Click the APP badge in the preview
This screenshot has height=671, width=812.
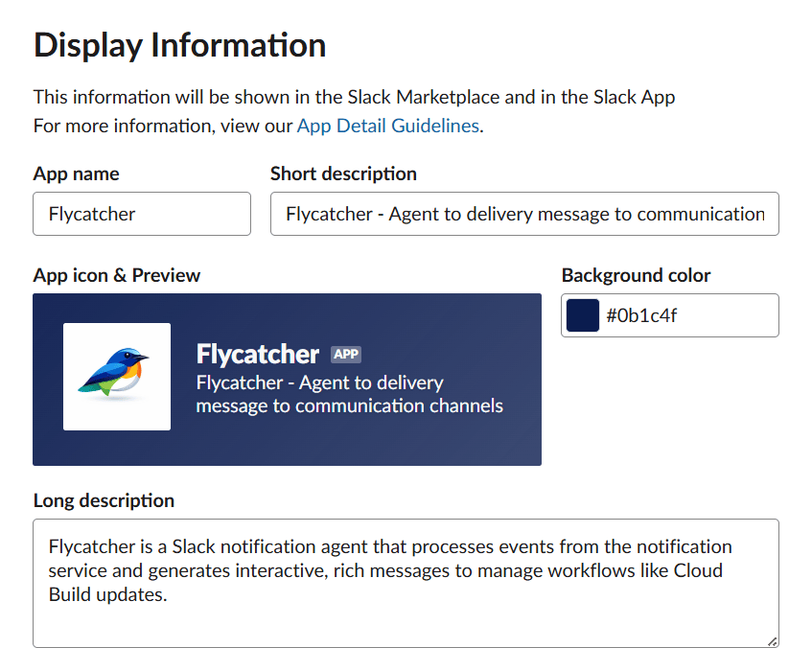tap(346, 355)
